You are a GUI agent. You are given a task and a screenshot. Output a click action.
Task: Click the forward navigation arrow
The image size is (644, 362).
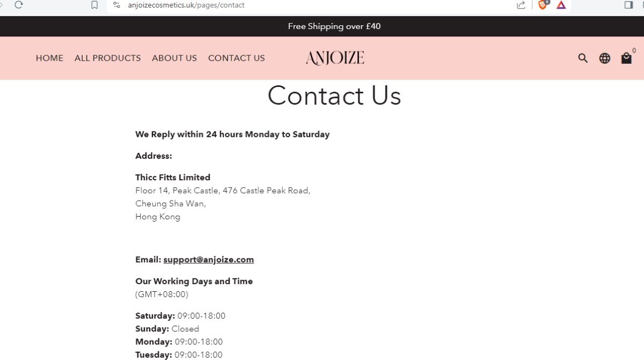[x=1, y=5]
